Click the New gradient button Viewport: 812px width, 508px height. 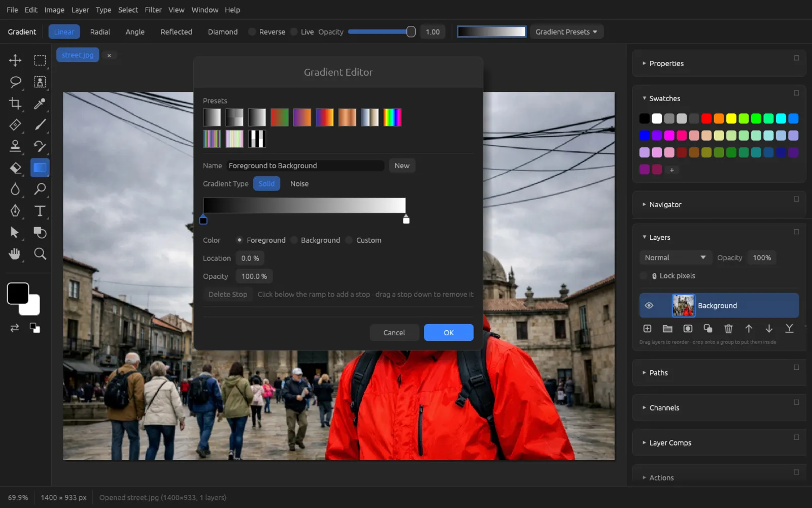(402, 166)
